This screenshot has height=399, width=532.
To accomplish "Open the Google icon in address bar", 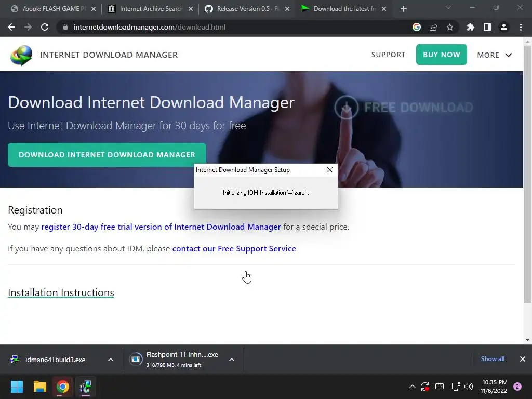I will pyautogui.click(x=416, y=27).
